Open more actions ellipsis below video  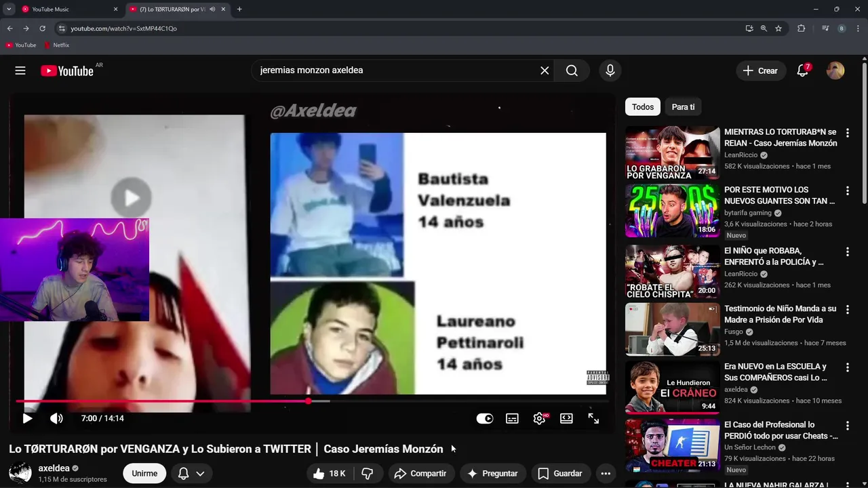pos(606,474)
